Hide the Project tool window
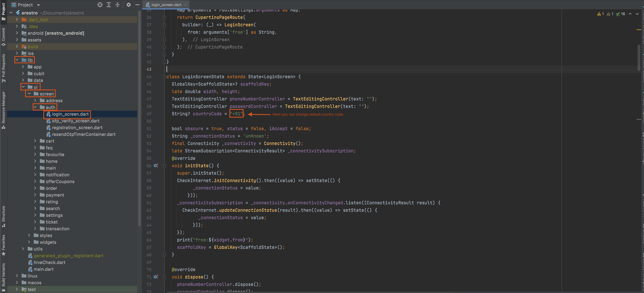The width and height of the screenshot is (644, 293). tap(137, 5)
